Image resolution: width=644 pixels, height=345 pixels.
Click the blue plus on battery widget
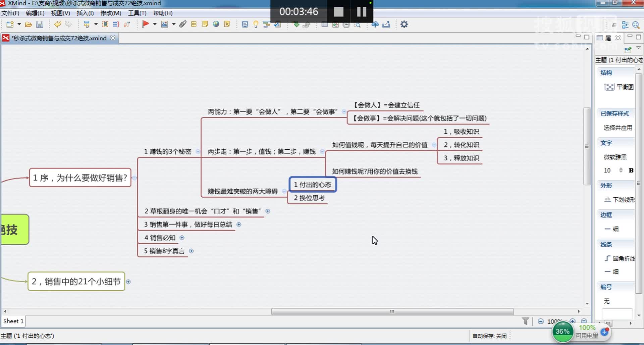pos(604,332)
